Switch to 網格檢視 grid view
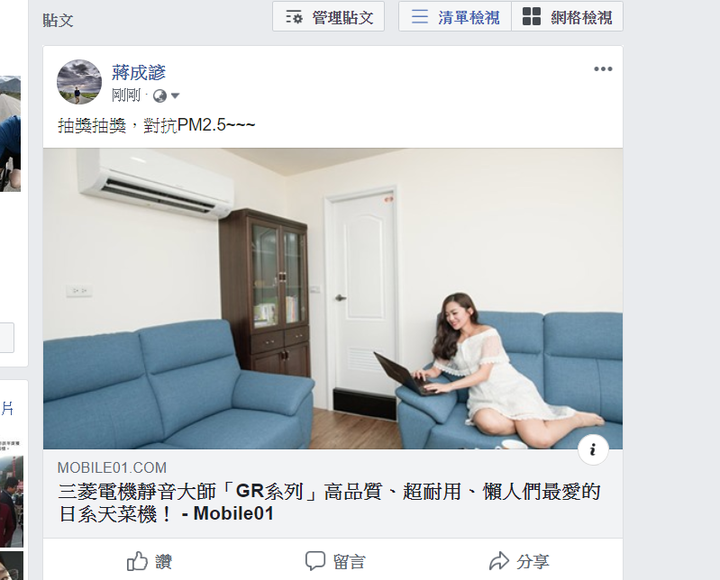Screen dimensions: 720x580 click(x=568, y=17)
